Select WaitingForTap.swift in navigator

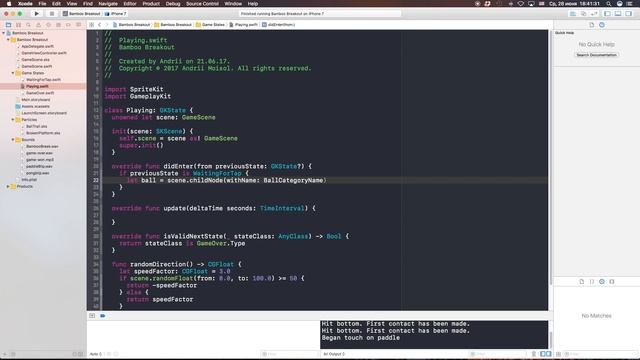(x=43, y=80)
